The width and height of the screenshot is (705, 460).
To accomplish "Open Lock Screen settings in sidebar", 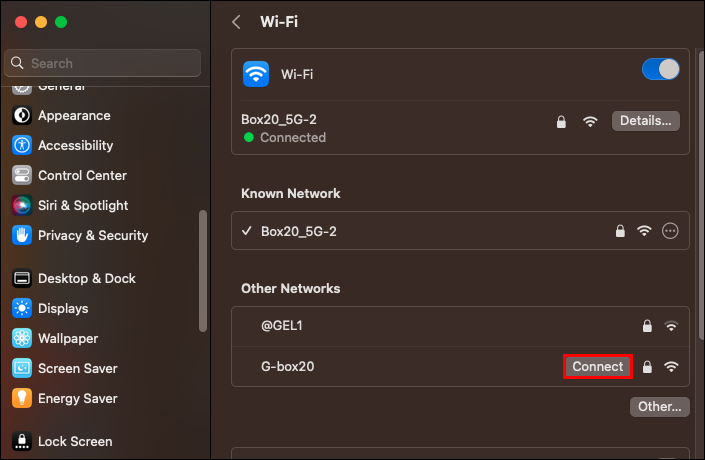I will pos(75,442).
